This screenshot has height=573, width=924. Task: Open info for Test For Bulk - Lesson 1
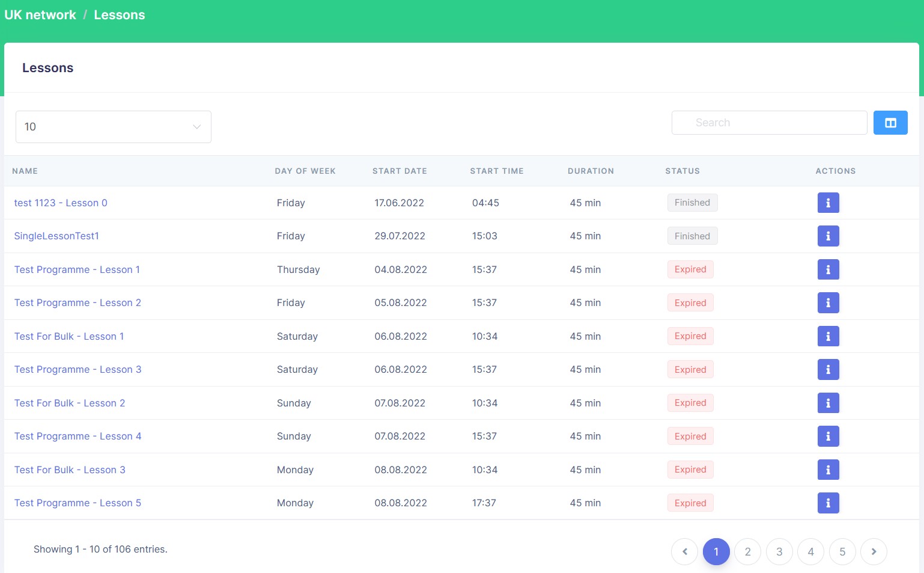pyautogui.click(x=828, y=337)
